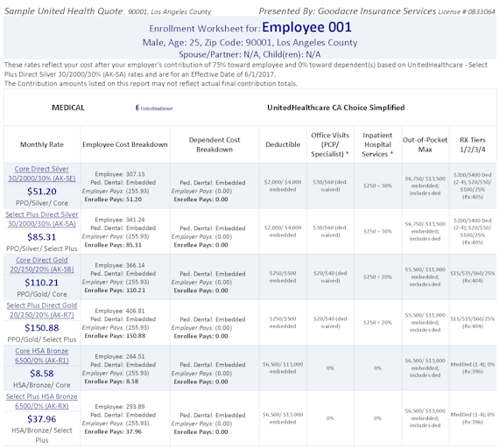Click Employee: 366.14 value

[120, 265]
